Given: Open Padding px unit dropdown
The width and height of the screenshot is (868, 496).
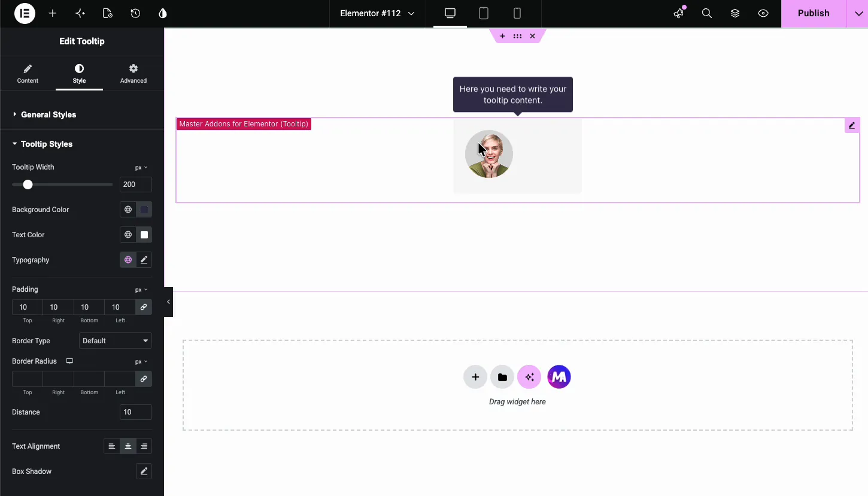Looking at the screenshot, I should [141, 290].
